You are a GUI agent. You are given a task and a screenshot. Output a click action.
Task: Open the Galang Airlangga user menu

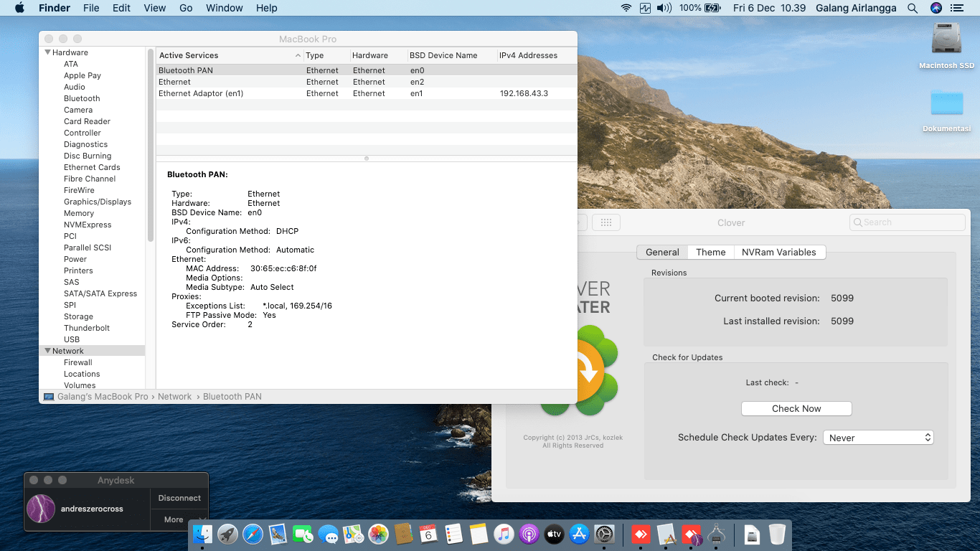pos(857,8)
